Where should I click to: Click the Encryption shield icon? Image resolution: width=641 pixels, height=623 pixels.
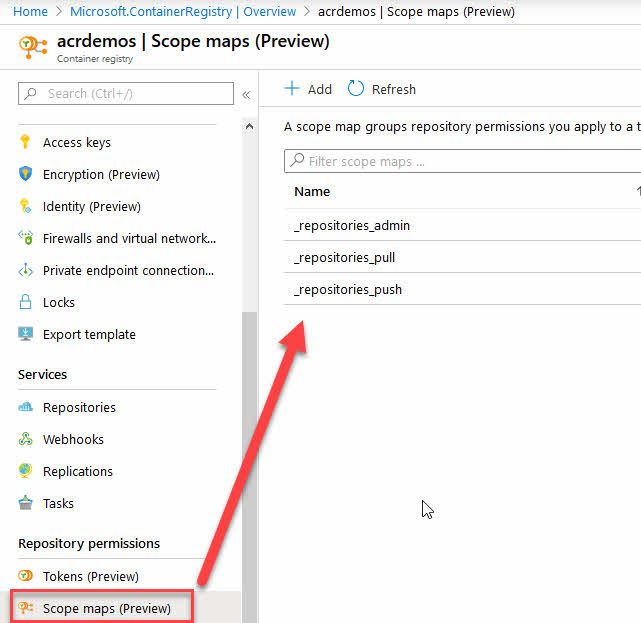[26, 174]
